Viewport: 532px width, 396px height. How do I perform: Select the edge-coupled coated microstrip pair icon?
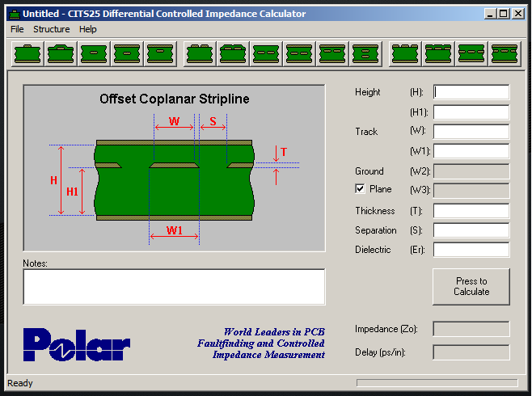click(x=233, y=53)
